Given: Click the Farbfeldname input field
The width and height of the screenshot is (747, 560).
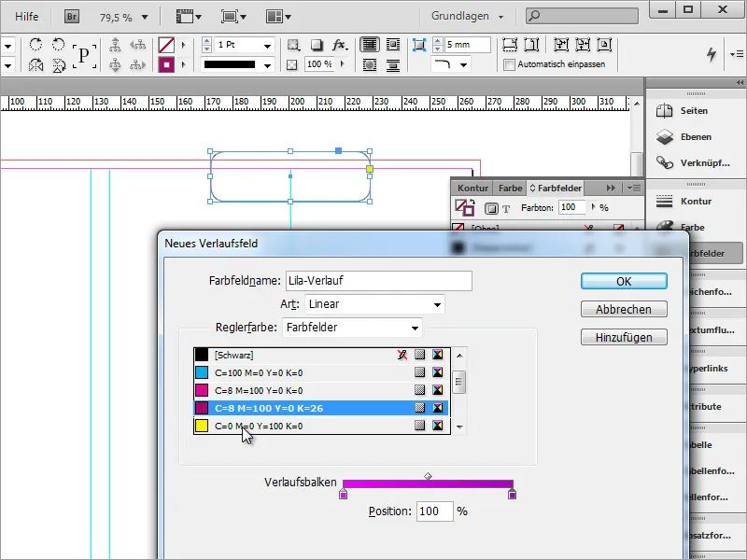Looking at the screenshot, I should coord(379,281).
